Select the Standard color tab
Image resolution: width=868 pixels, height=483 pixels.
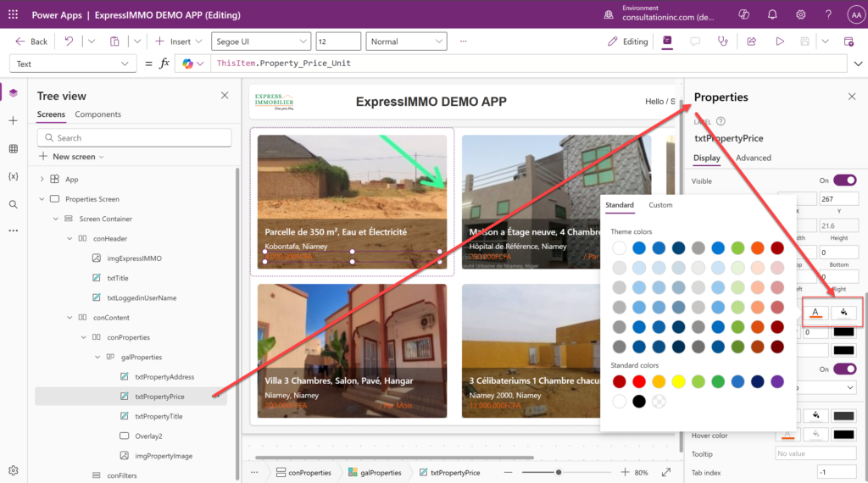[619, 205]
